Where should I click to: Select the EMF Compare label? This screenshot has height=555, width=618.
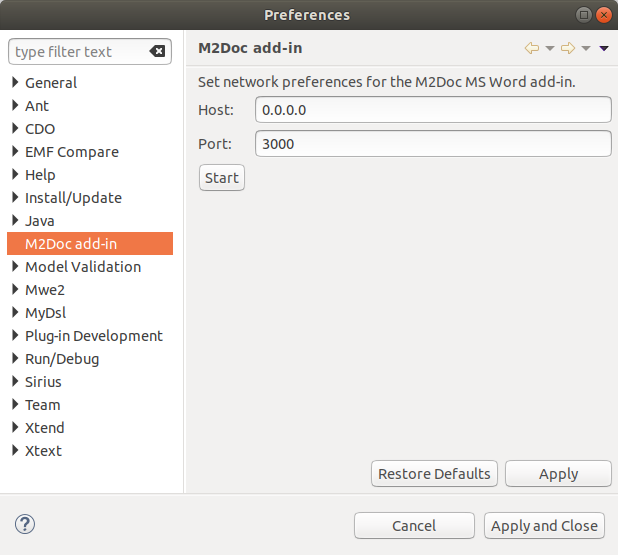pyautogui.click(x=72, y=152)
